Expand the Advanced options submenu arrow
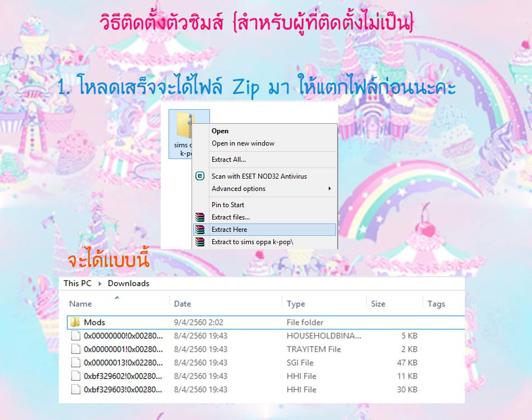Screen dimensions: 532x420 click(329, 188)
